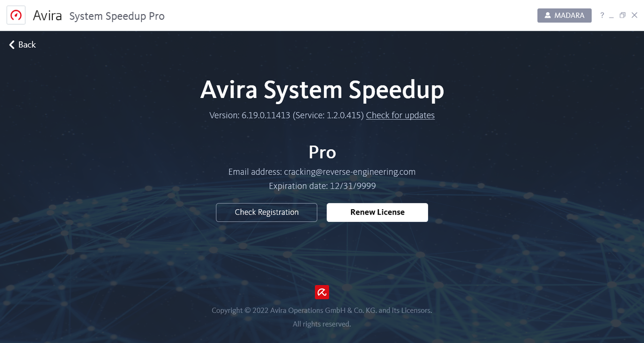Click the Renew License button

coord(377,212)
